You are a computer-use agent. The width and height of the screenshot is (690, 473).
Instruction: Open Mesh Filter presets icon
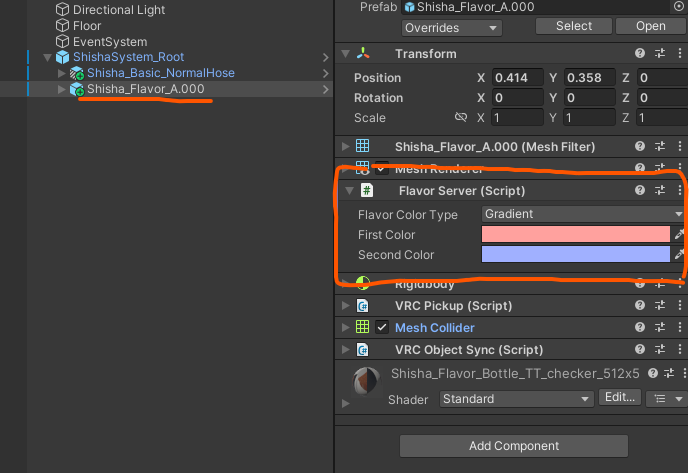pyautogui.click(x=660, y=146)
